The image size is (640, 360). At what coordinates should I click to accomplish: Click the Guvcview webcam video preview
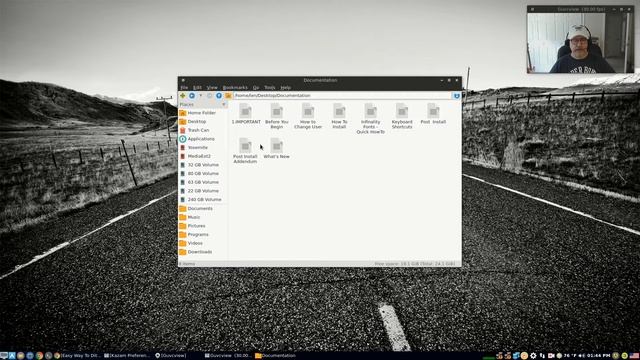pos(580,43)
